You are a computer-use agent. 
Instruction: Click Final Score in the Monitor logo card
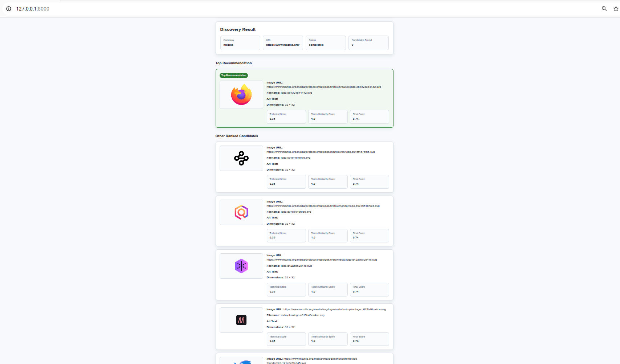click(370, 236)
